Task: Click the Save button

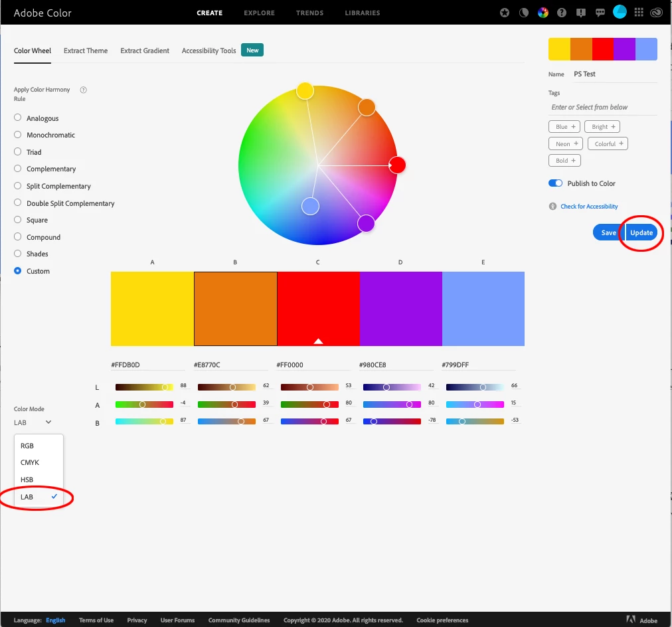Action: tap(608, 232)
